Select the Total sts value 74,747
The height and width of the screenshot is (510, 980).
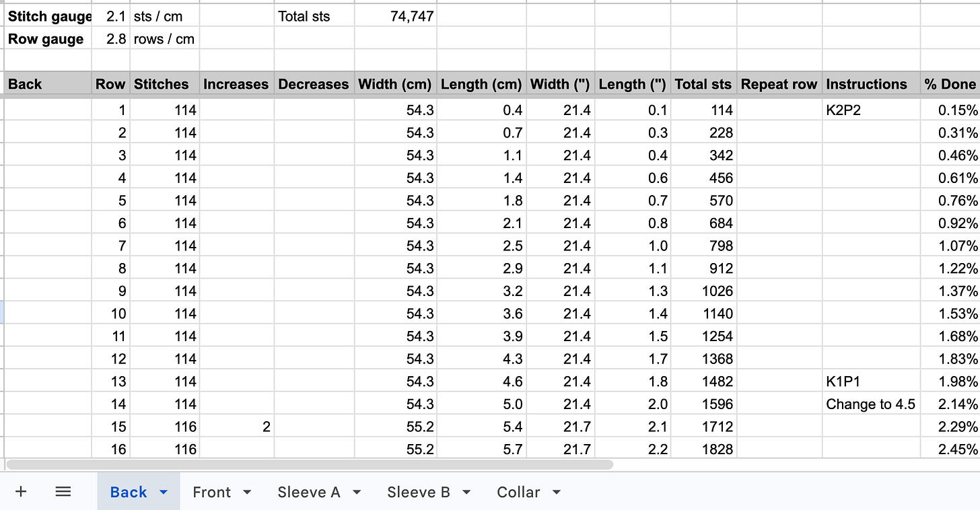pos(395,15)
